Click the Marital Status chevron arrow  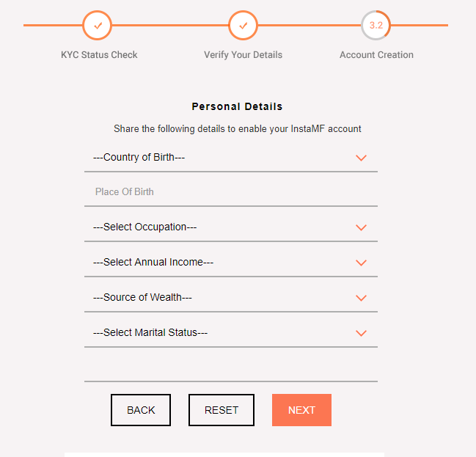361,333
